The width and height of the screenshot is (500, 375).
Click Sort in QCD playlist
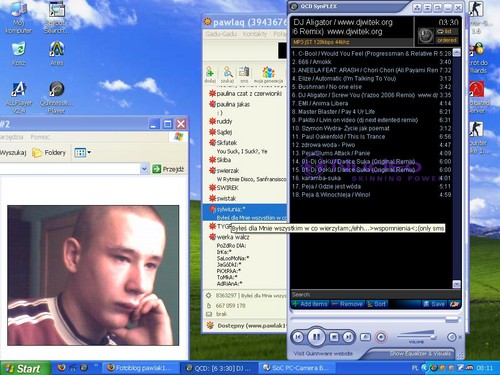pos(377,304)
